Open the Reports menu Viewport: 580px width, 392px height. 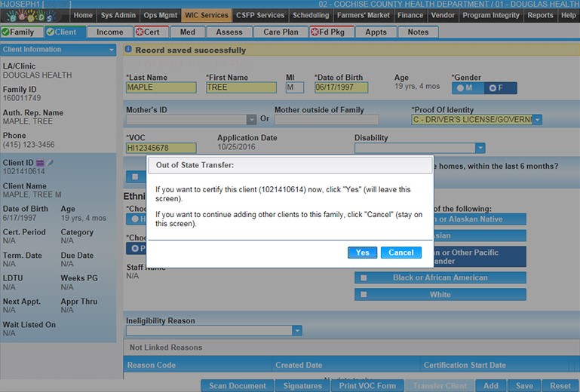(540, 15)
